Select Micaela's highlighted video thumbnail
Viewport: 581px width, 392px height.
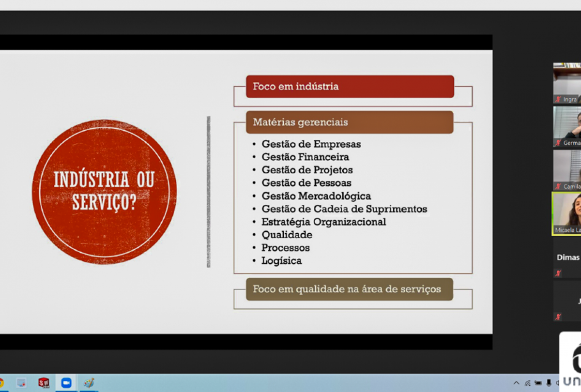coord(567,213)
